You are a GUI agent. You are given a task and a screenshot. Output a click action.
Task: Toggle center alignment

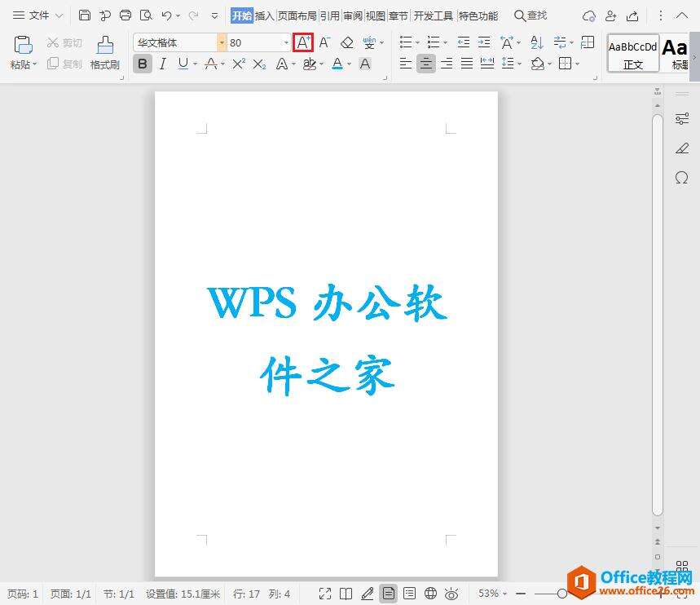[x=426, y=64]
